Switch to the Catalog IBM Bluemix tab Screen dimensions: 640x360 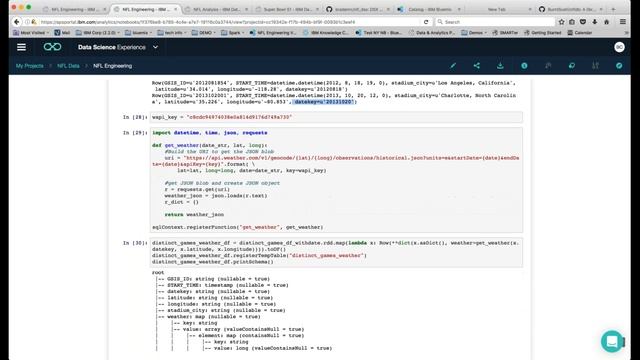point(429,9)
